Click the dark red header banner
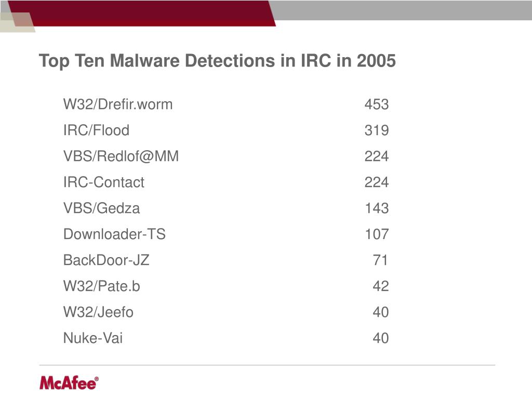532x399 pixels. [142, 13]
